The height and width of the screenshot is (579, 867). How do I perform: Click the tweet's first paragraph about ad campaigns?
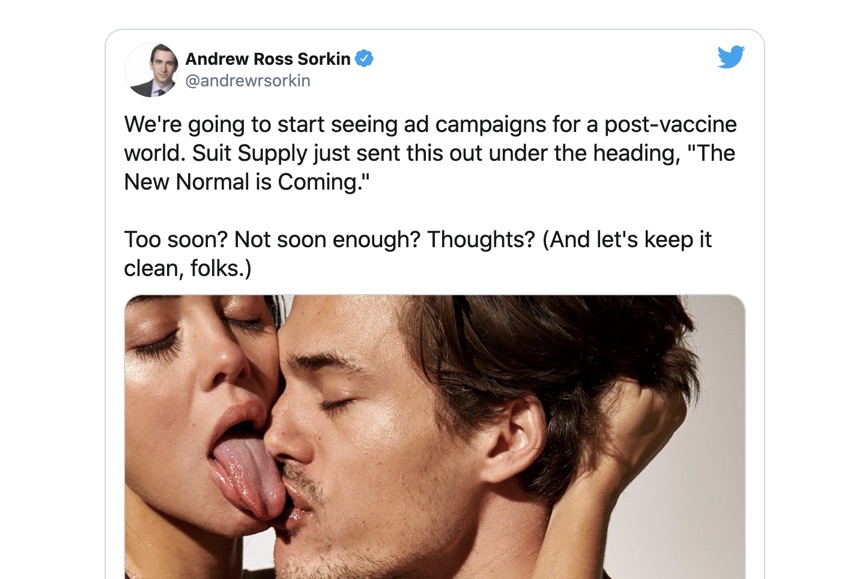tap(430, 153)
